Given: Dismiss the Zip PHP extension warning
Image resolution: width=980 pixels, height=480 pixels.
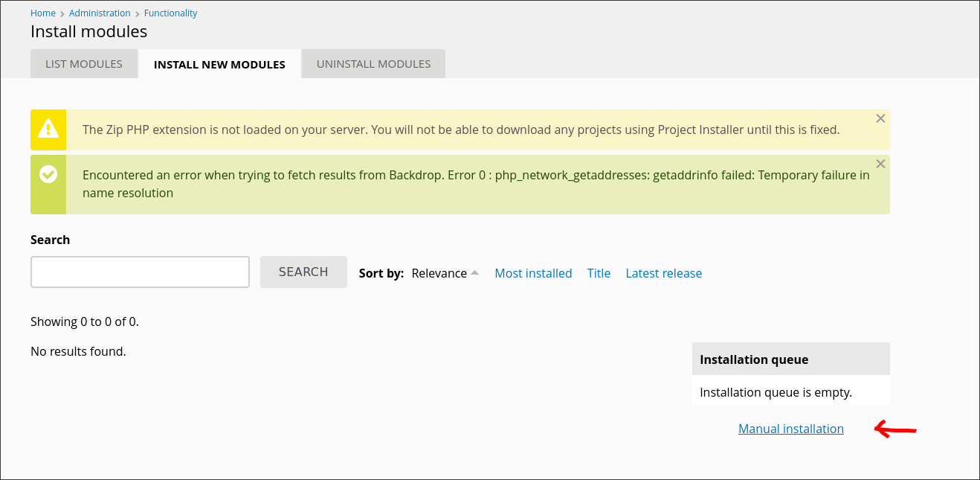Looking at the screenshot, I should tap(880, 118).
